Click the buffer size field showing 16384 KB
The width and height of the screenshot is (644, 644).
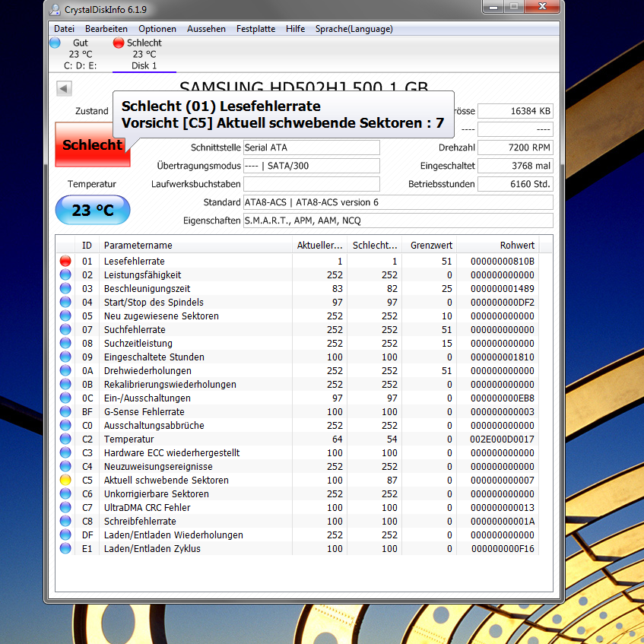516,111
